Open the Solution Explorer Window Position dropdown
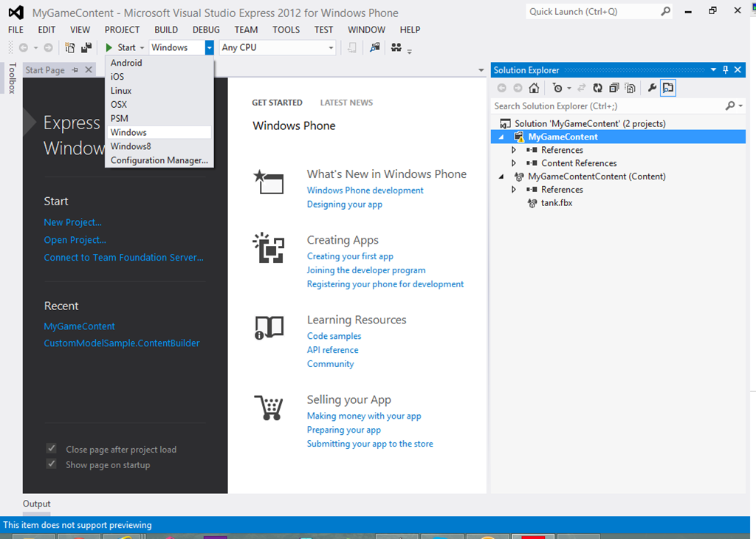Viewport: 756px width, 539px height. pos(714,70)
